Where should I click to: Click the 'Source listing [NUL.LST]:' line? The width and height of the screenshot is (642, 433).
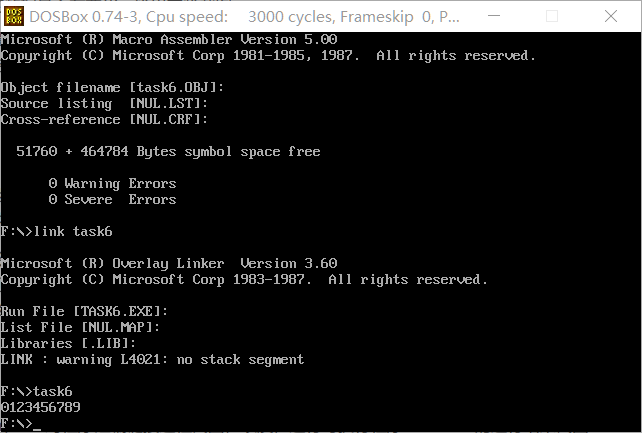105,104
